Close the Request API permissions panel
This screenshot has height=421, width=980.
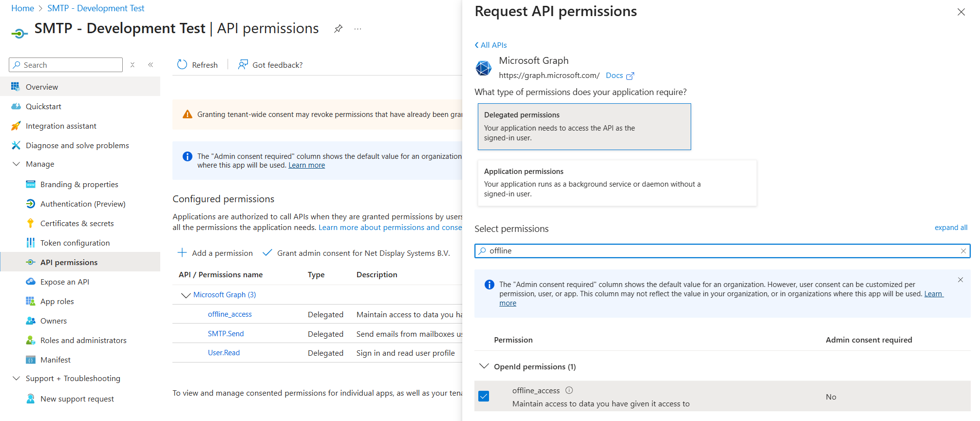(x=961, y=12)
